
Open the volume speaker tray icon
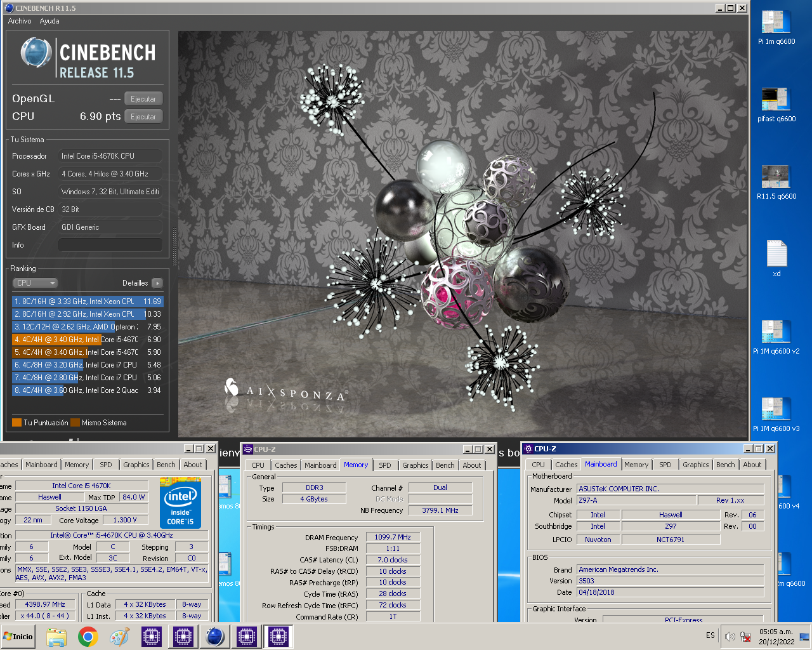[x=730, y=636]
